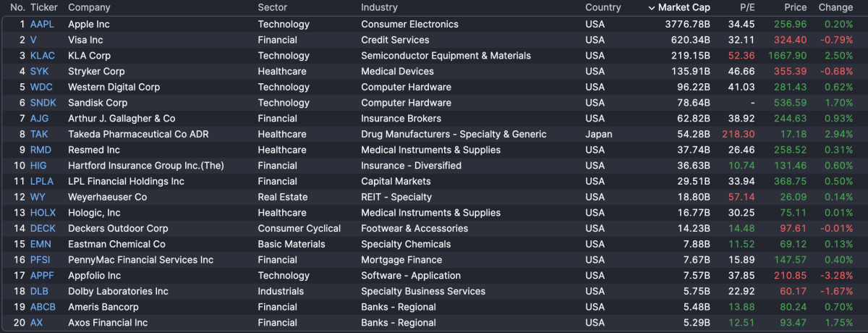This screenshot has height=333, width=868.
Task: Click the Company column header
Action: [89, 8]
